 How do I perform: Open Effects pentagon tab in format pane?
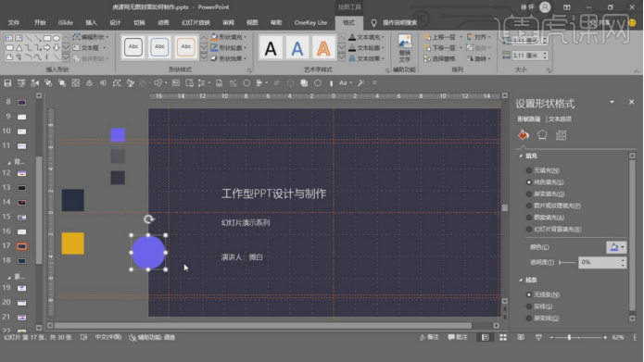(542, 135)
